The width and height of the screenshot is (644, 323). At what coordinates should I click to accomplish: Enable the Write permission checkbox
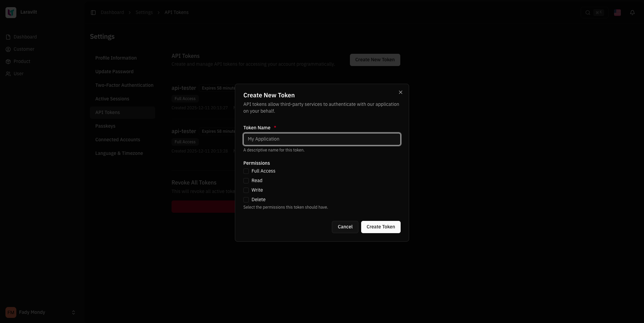tap(246, 190)
